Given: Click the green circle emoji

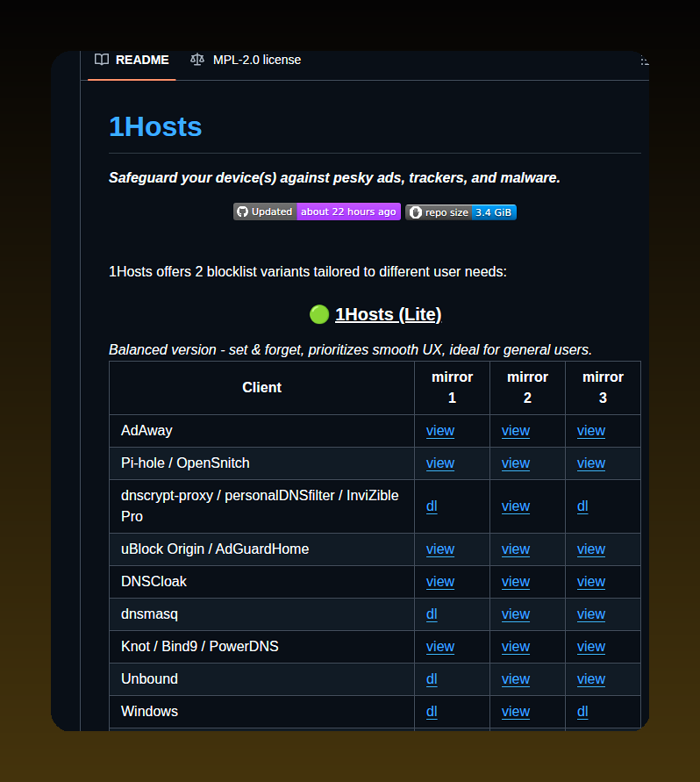Looking at the screenshot, I should pyautogui.click(x=319, y=314).
